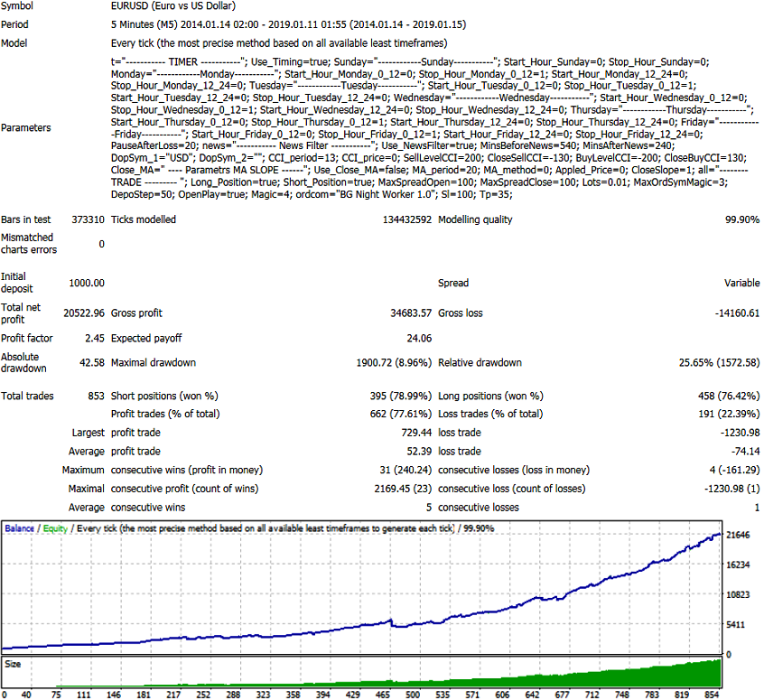The image size is (764, 700).
Task: Click Bars in test value 373310
Action: pyautogui.click(x=88, y=219)
